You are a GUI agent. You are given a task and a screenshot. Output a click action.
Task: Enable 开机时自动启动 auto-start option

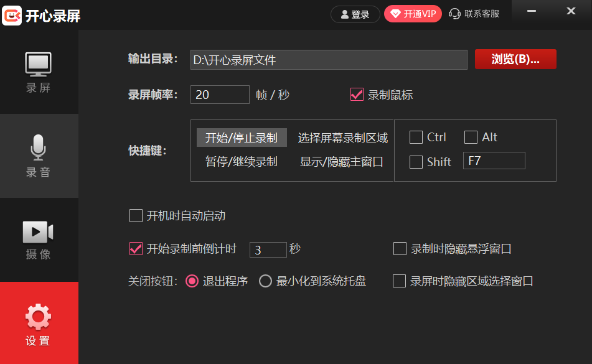point(135,216)
